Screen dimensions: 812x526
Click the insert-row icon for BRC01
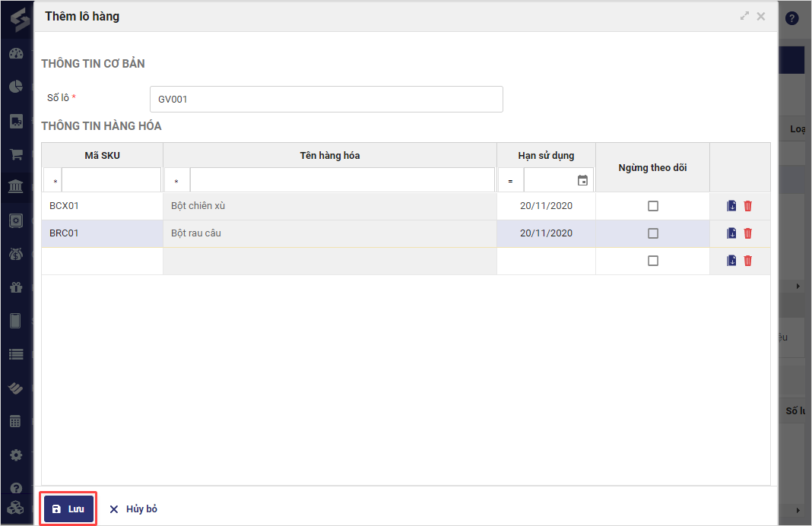[x=731, y=233]
